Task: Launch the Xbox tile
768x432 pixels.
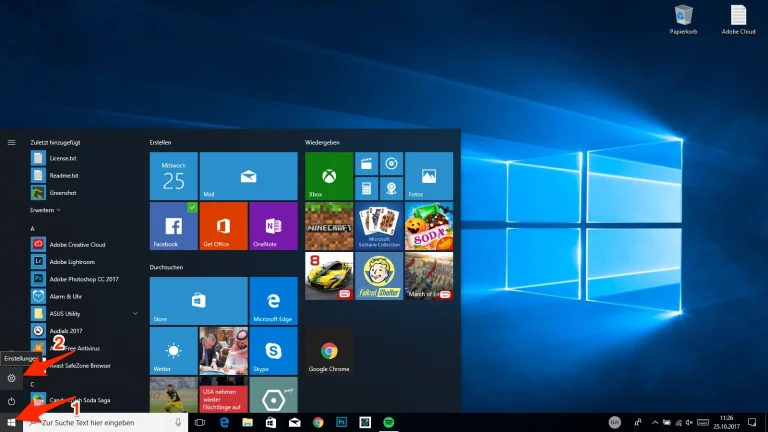Action: click(x=329, y=176)
